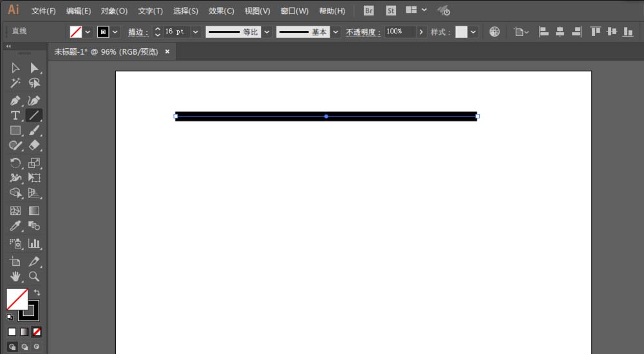
Task: Open the 不透明度 transparency panel link
Action: [x=363, y=32]
